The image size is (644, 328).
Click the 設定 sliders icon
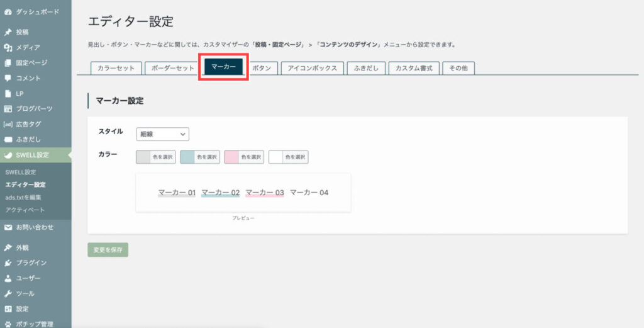(8, 309)
